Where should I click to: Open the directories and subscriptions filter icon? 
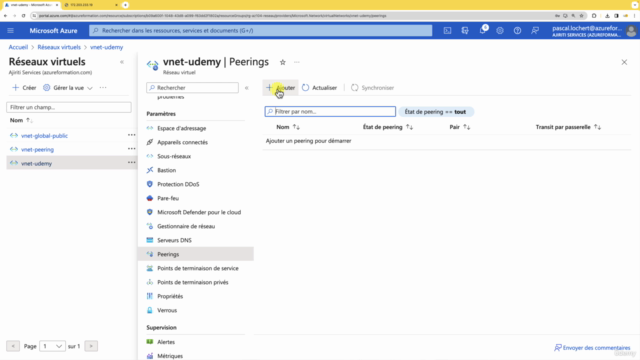pyautogui.click(x=465, y=31)
